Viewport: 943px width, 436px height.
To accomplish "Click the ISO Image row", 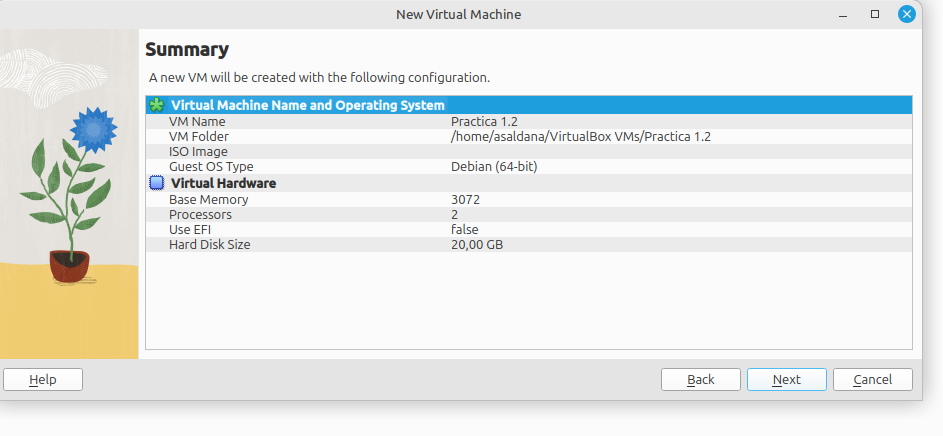I will click(198, 151).
